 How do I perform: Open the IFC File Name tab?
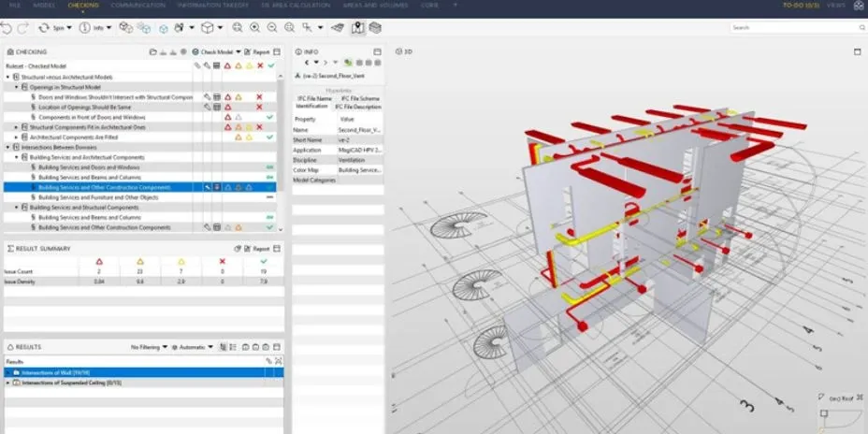(314, 98)
